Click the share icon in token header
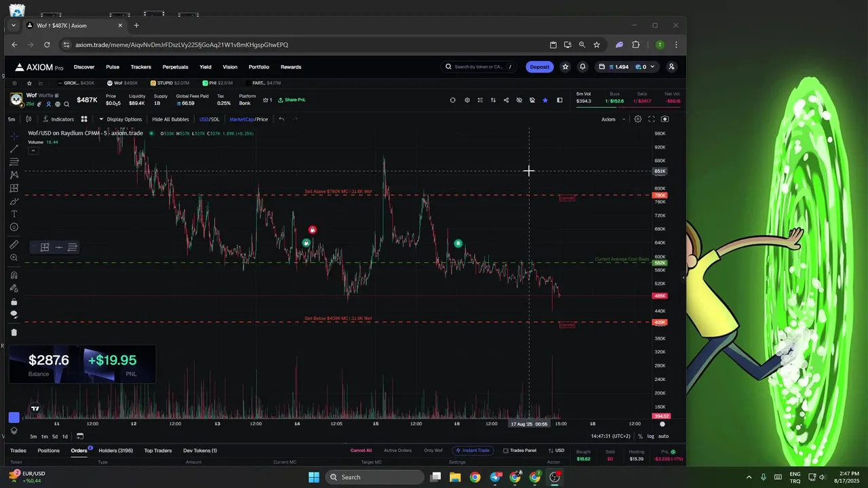The height and width of the screenshot is (488, 868). pos(506,100)
